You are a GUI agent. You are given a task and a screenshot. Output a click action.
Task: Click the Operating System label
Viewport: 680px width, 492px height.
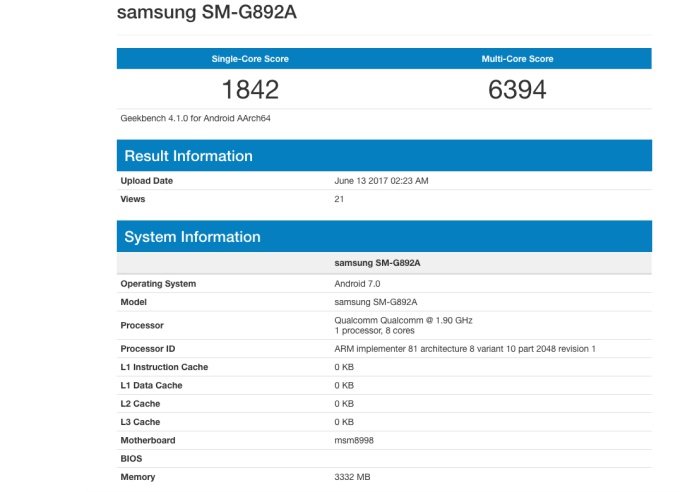point(158,284)
